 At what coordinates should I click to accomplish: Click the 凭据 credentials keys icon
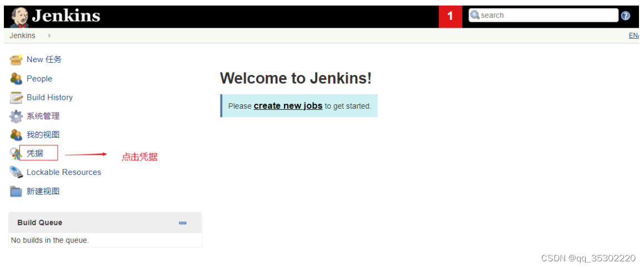(16, 154)
